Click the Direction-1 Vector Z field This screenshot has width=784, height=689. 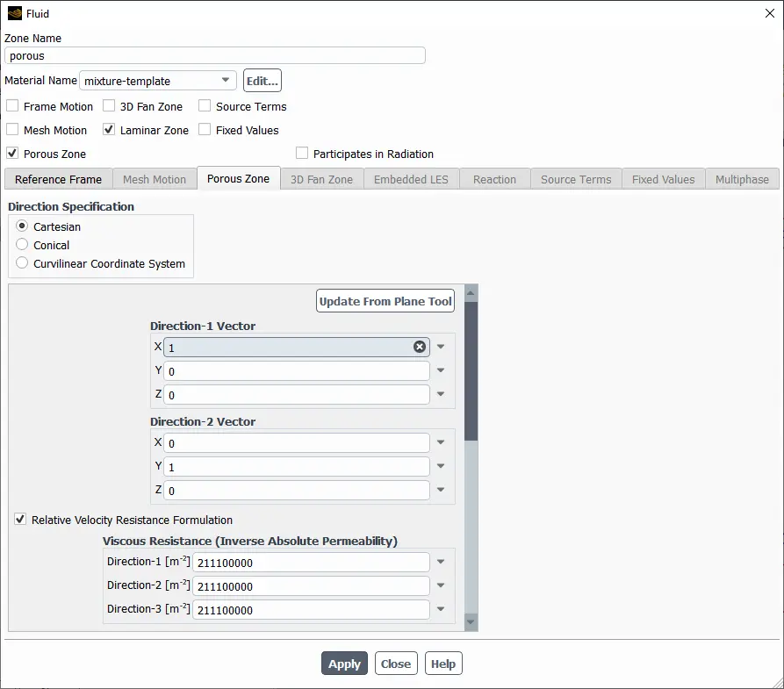pyautogui.click(x=297, y=394)
